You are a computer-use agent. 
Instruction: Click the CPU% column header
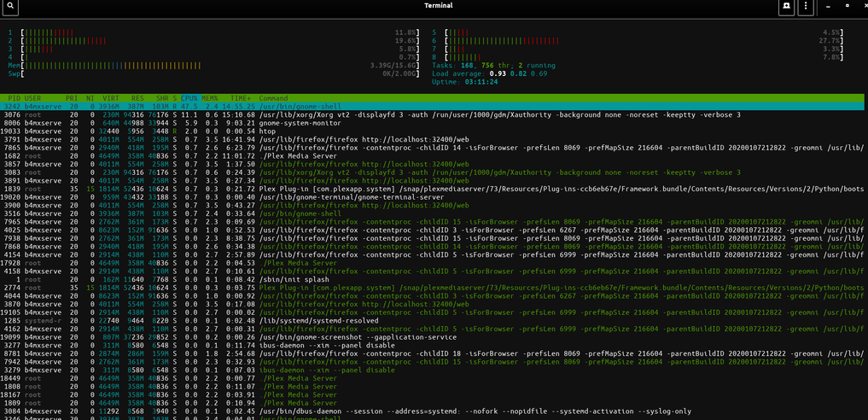[189, 98]
